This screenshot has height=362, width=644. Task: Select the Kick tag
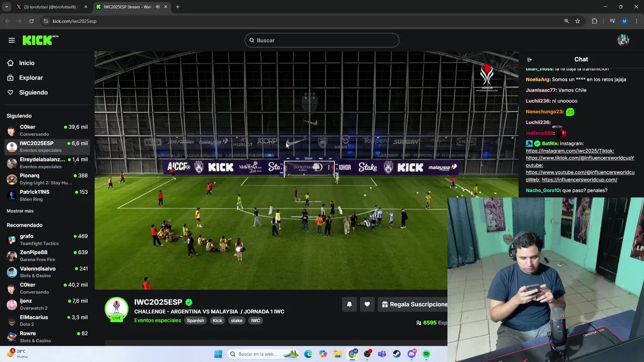tap(217, 321)
